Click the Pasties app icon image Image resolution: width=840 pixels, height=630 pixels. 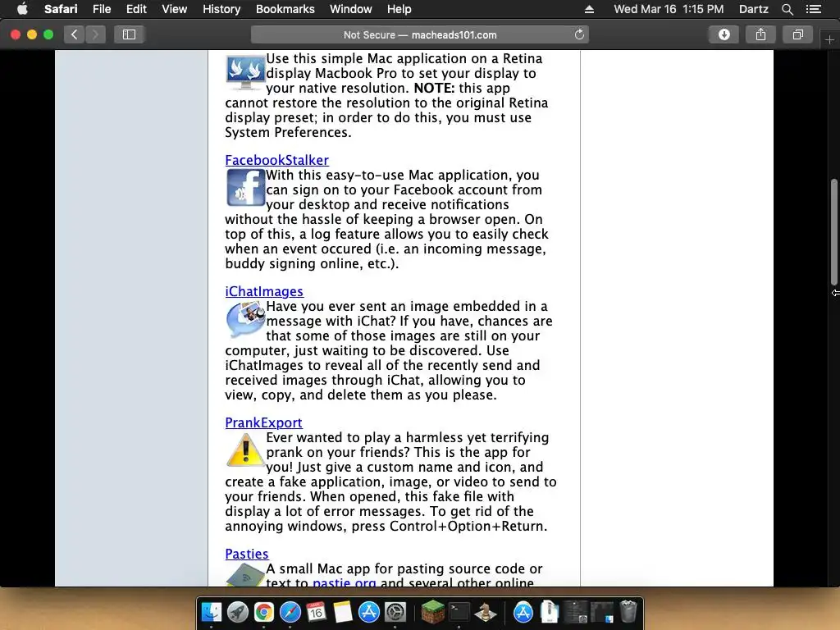pos(245,575)
